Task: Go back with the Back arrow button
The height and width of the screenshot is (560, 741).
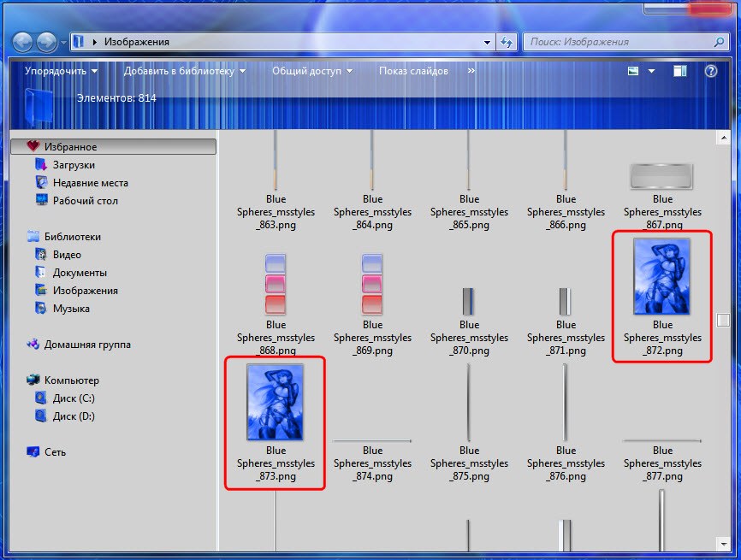Action: tap(22, 42)
